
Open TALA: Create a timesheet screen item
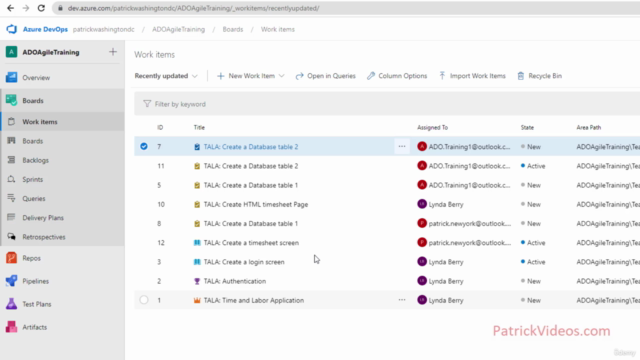tap(251, 243)
